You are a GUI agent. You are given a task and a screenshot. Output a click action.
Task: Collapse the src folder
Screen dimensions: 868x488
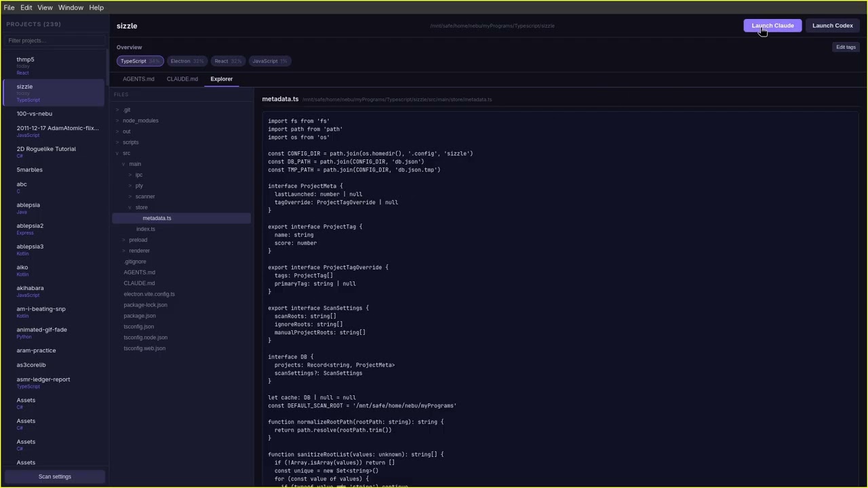(x=181, y=153)
